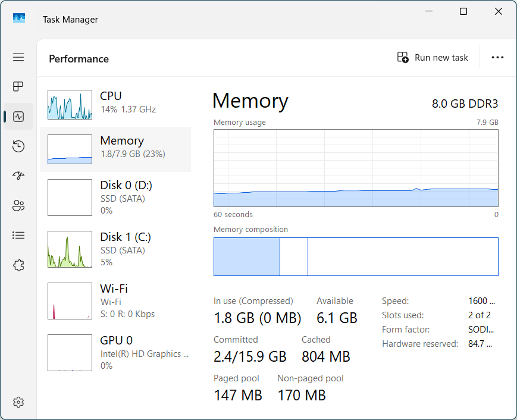Select Disk 1 (C:) performance item

(115, 249)
